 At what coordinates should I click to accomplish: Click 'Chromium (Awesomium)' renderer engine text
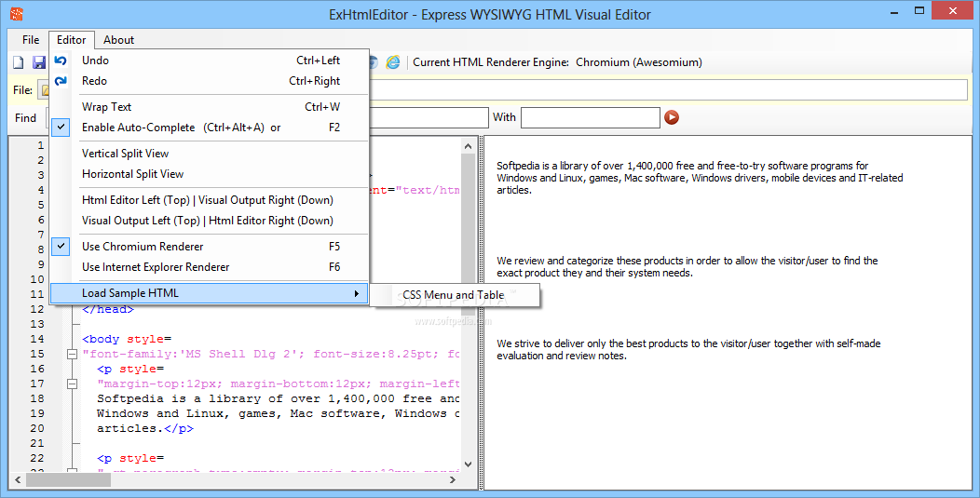pyautogui.click(x=639, y=62)
